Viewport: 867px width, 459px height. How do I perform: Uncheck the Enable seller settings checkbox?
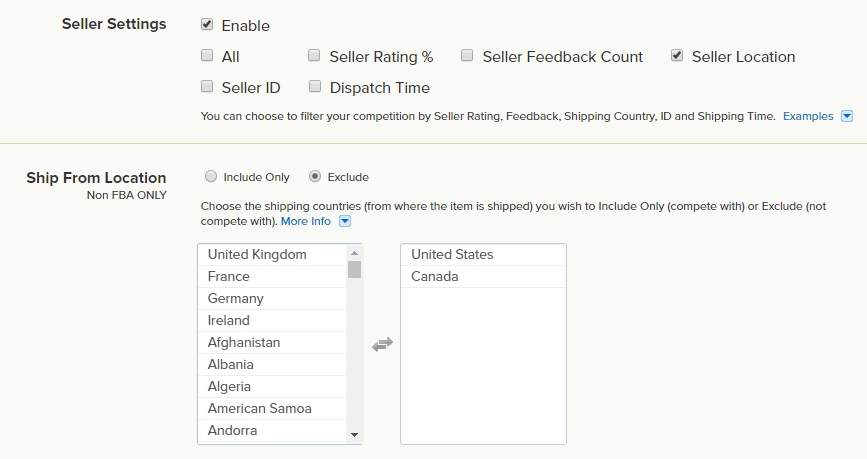click(207, 24)
